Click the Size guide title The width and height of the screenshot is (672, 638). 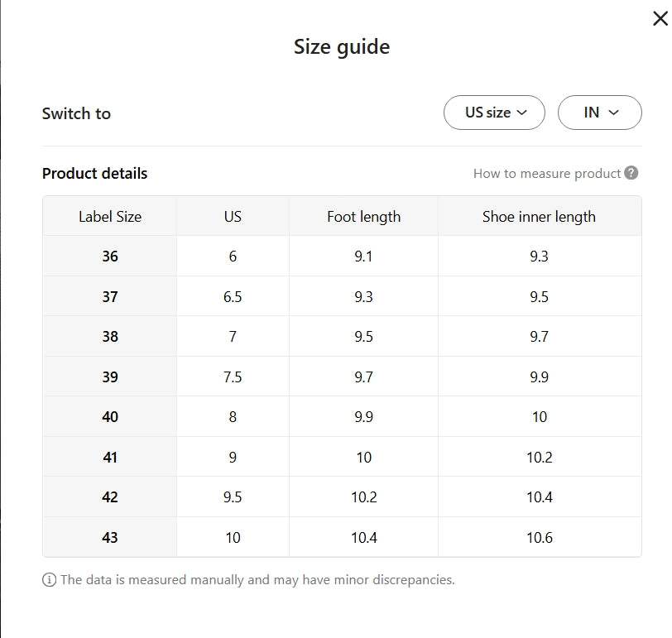(x=342, y=46)
